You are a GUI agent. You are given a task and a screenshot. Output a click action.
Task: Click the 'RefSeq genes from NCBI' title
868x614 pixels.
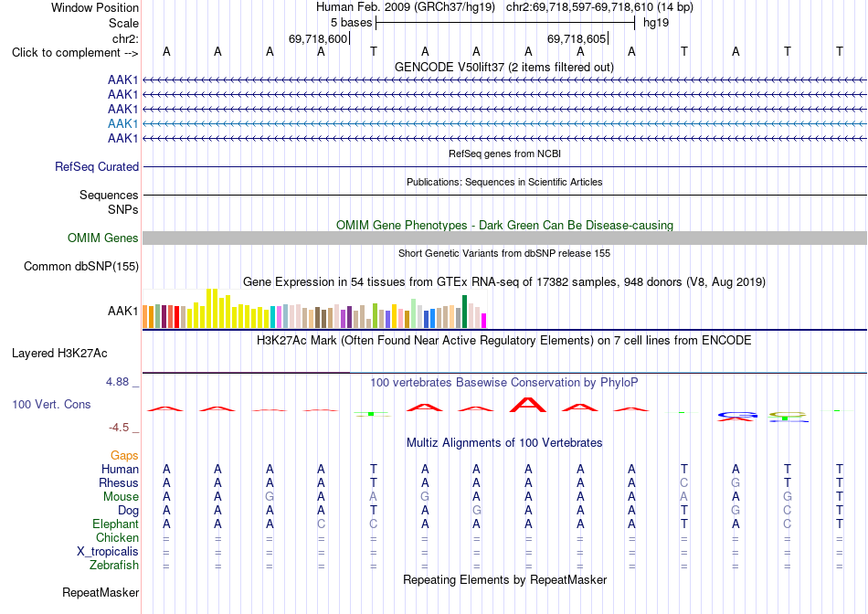click(504, 153)
